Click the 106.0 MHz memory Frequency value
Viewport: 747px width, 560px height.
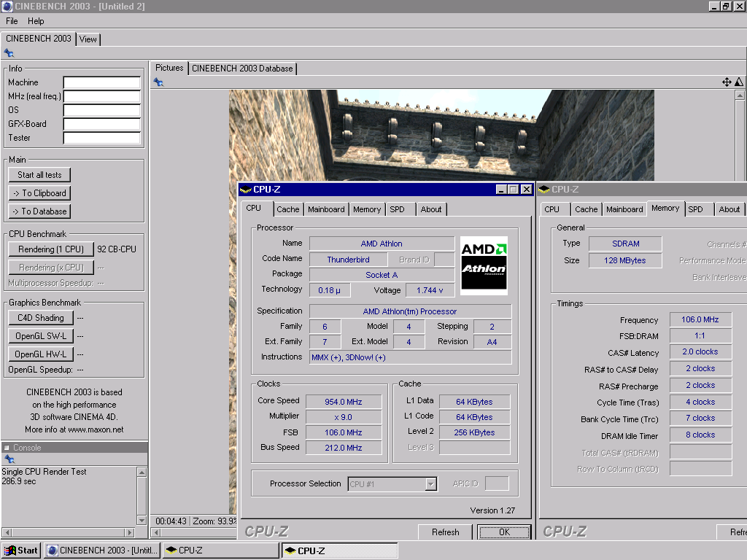tap(700, 319)
